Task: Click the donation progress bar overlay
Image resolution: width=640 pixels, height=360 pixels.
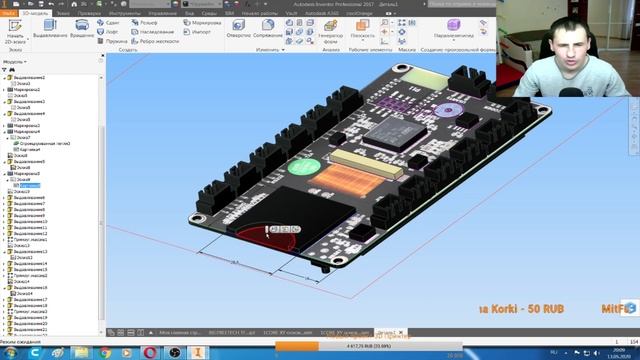Action: (x=369, y=346)
